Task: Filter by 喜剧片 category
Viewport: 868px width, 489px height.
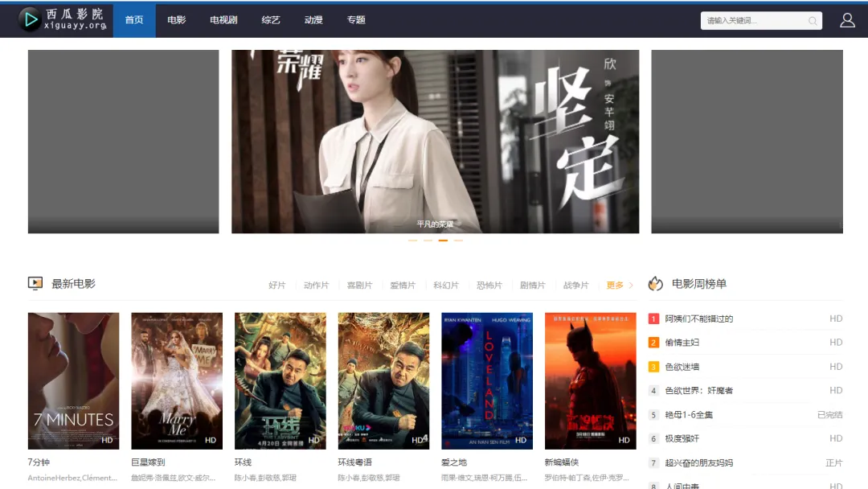Action: tap(359, 286)
